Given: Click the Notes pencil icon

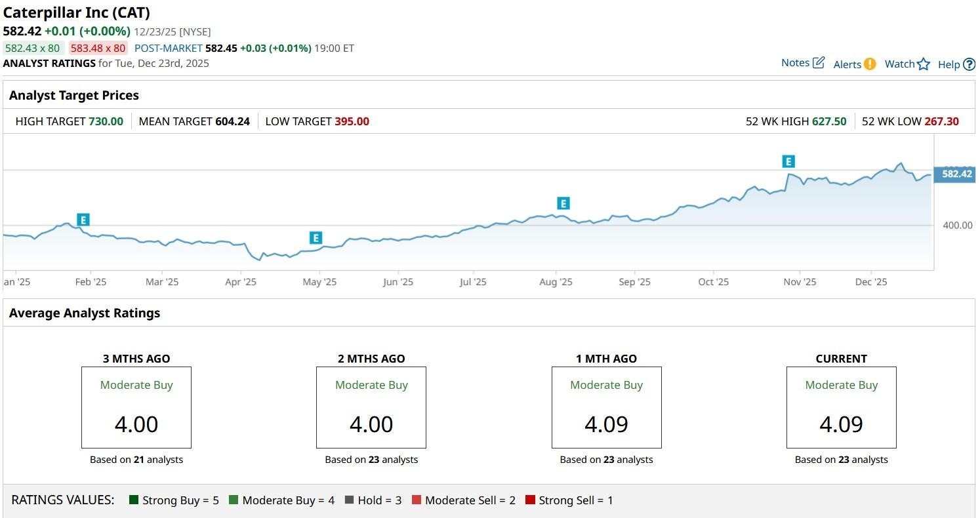Looking at the screenshot, I should (x=819, y=63).
